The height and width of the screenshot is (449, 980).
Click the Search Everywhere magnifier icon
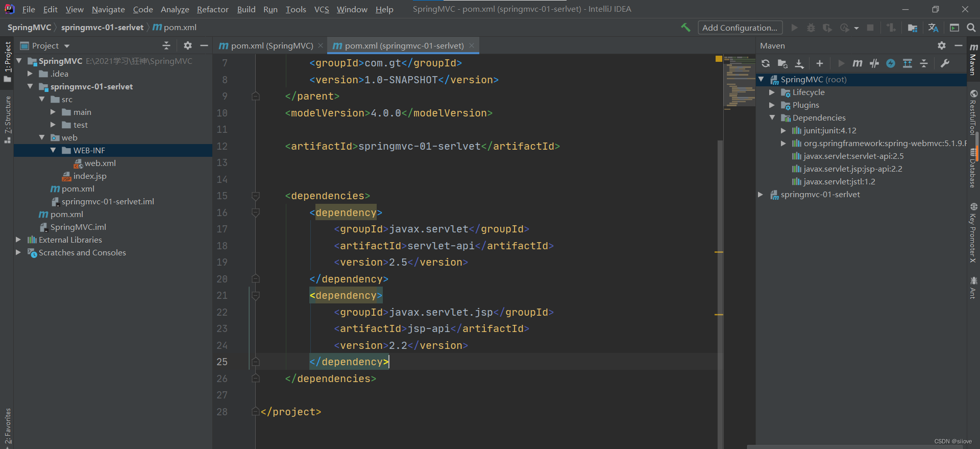[x=971, y=28]
